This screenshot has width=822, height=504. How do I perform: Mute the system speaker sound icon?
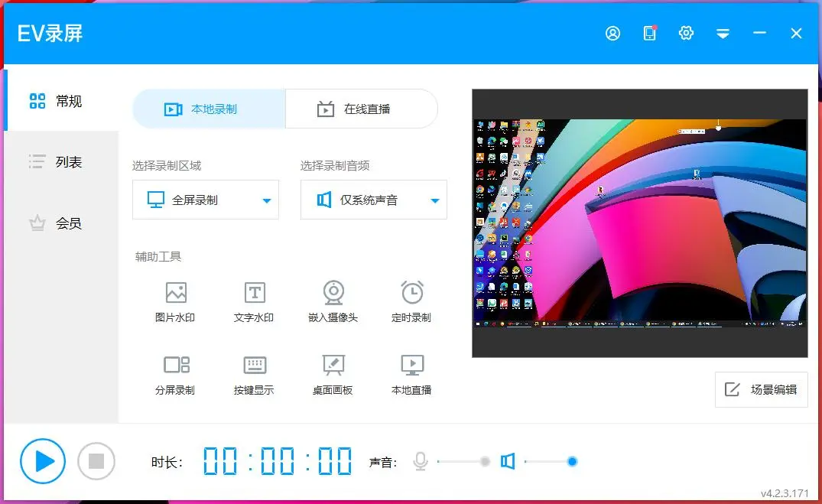click(x=508, y=461)
